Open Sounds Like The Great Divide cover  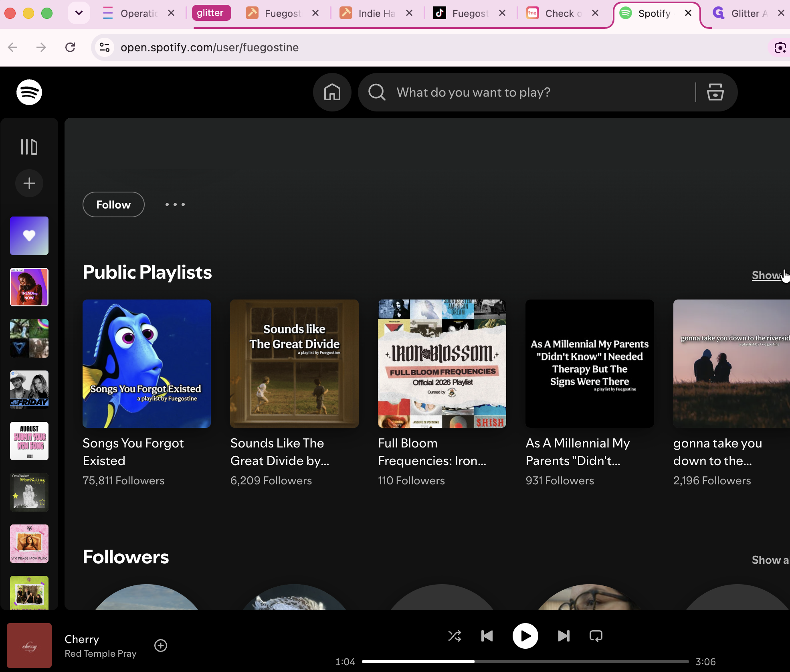(x=294, y=364)
